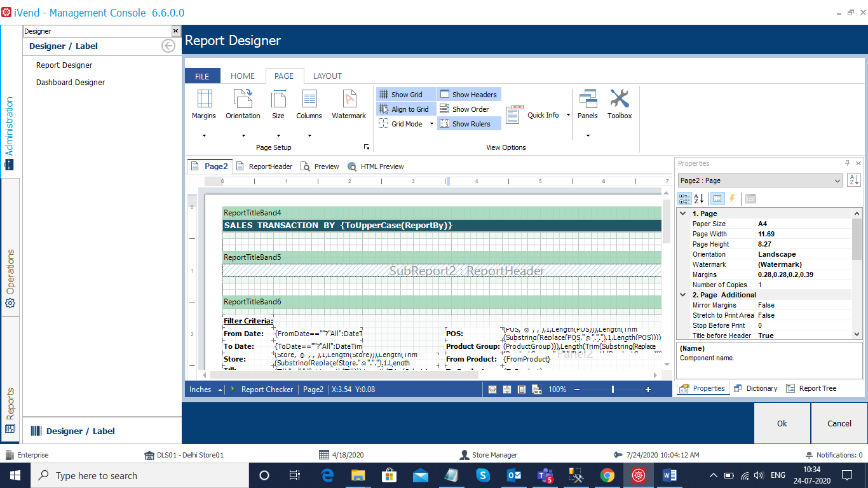The height and width of the screenshot is (488, 868).
Task: Sort properties alphabetically in Properties toolbar
Action: 698,198
